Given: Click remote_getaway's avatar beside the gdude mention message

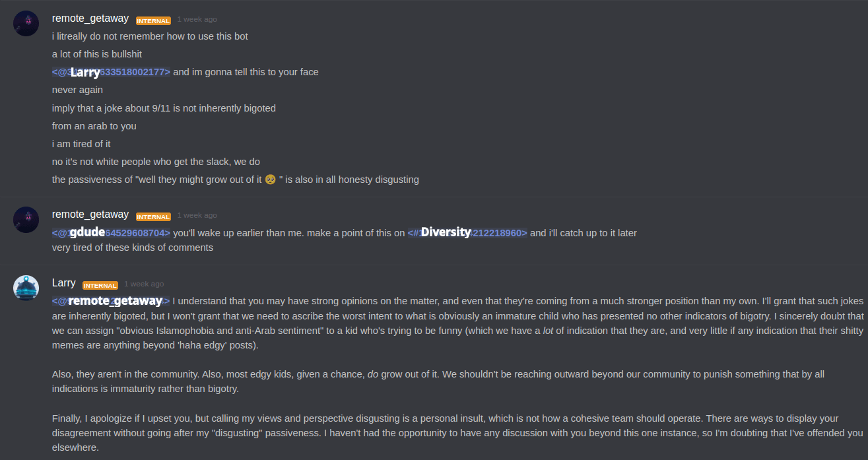Looking at the screenshot, I should [26, 220].
